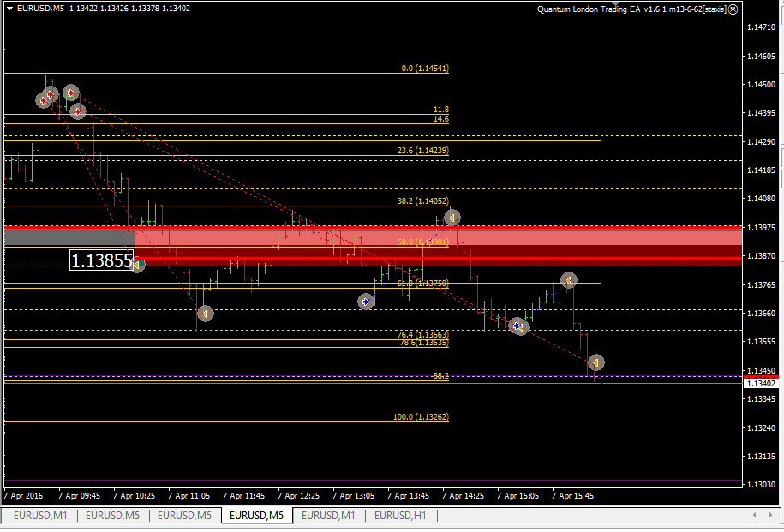Select the Fibonacci 76.4 (1.13563) label
The width and height of the screenshot is (784, 532).
[x=423, y=334]
